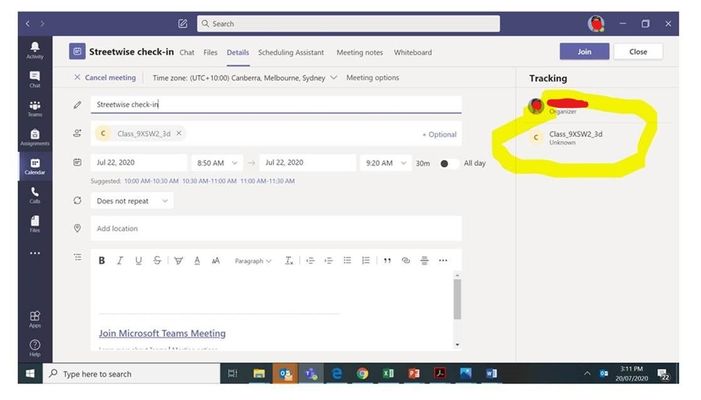Open the Join Microsoft Teams Meeting link
The image size is (701, 400).
point(162,333)
